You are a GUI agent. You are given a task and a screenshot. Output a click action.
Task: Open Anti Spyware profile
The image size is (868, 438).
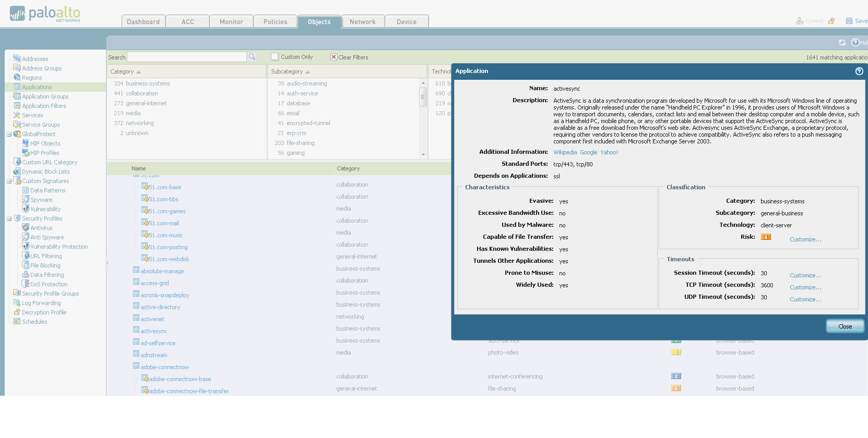[47, 237]
